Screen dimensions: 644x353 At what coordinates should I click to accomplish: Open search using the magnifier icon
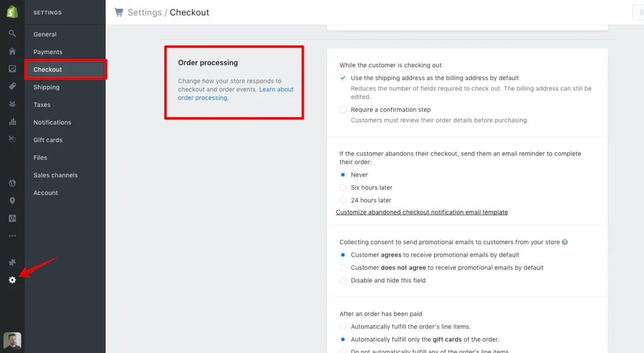(x=12, y=33)
